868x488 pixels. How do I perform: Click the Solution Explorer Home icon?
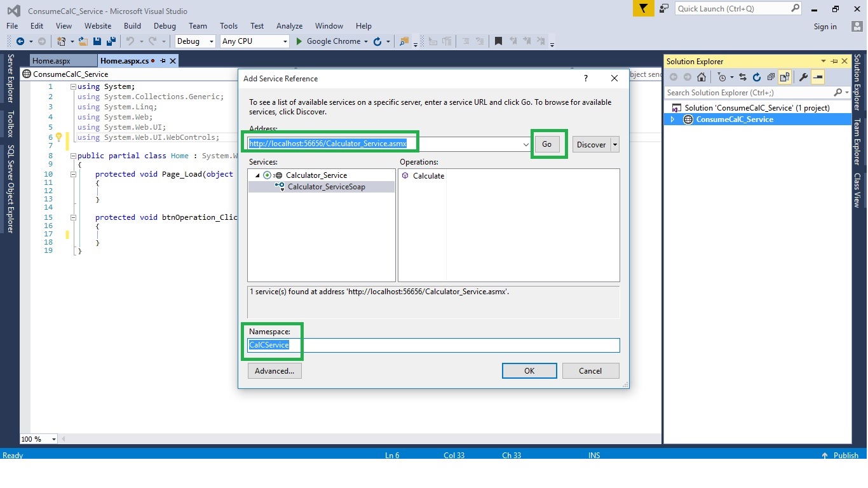tap(702, 77)
